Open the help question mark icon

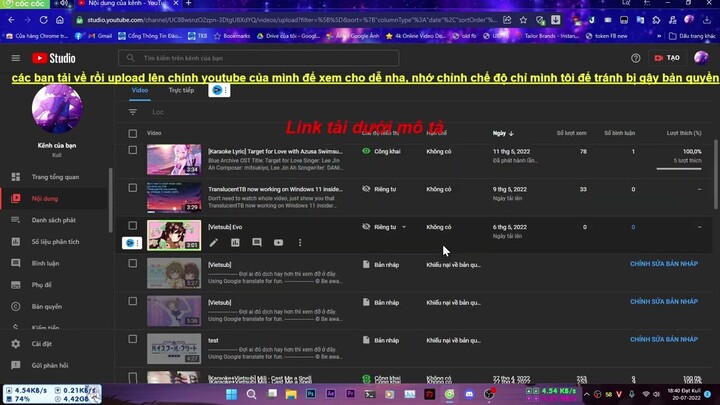(x=636, y=58)
